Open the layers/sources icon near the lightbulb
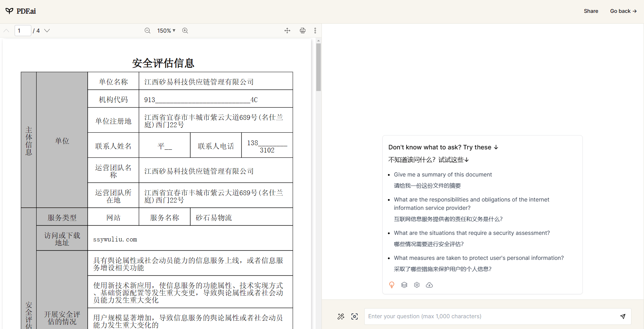The image size is (644, 329). click(x=404, y=285)
